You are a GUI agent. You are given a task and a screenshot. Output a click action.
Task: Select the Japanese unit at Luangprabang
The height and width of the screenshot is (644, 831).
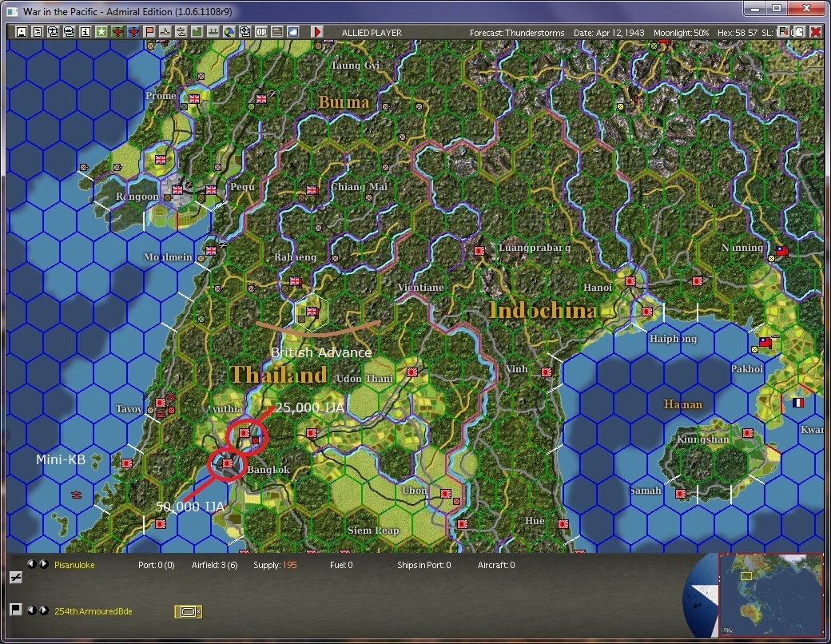(x=479, y=250)
